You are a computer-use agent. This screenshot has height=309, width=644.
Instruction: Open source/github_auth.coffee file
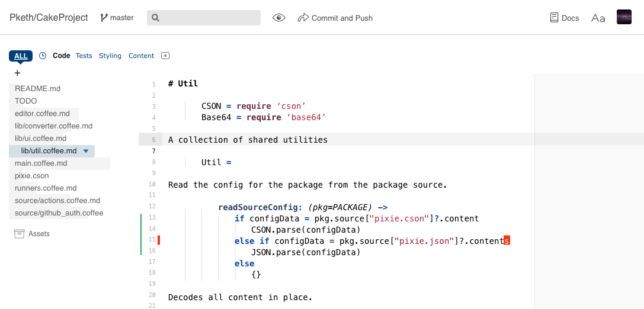[59, 213]
